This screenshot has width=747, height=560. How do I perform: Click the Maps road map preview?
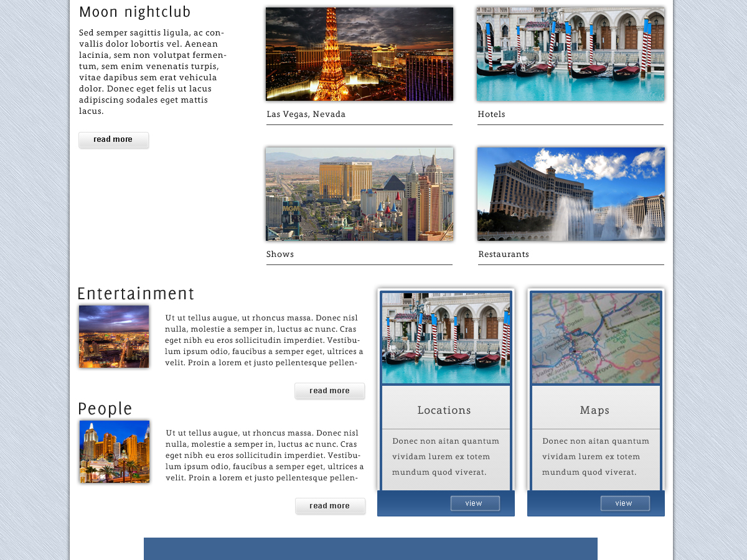596,338
